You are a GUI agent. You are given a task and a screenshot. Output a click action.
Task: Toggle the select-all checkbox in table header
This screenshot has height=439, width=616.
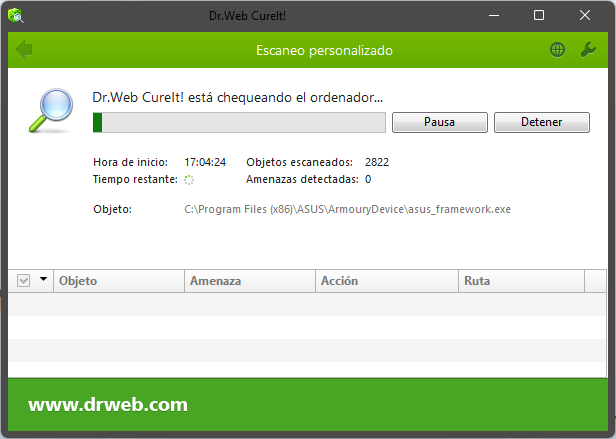pos(24,281)
